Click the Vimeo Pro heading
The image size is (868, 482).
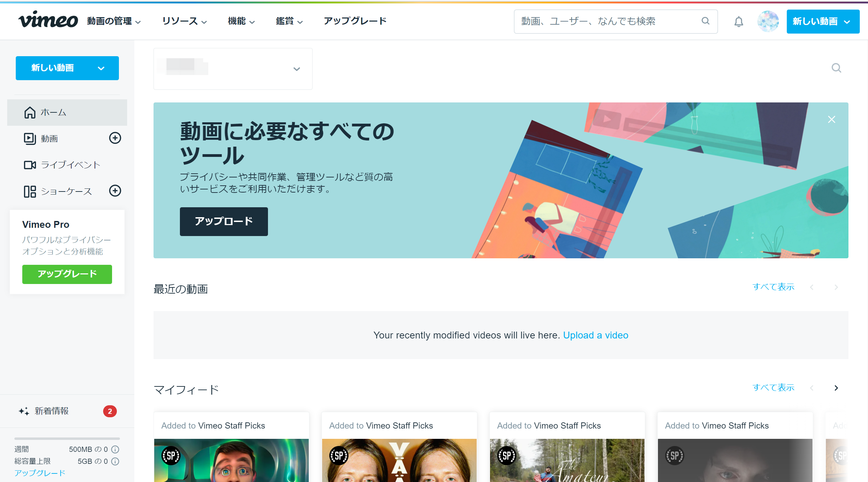coord(46,224)
